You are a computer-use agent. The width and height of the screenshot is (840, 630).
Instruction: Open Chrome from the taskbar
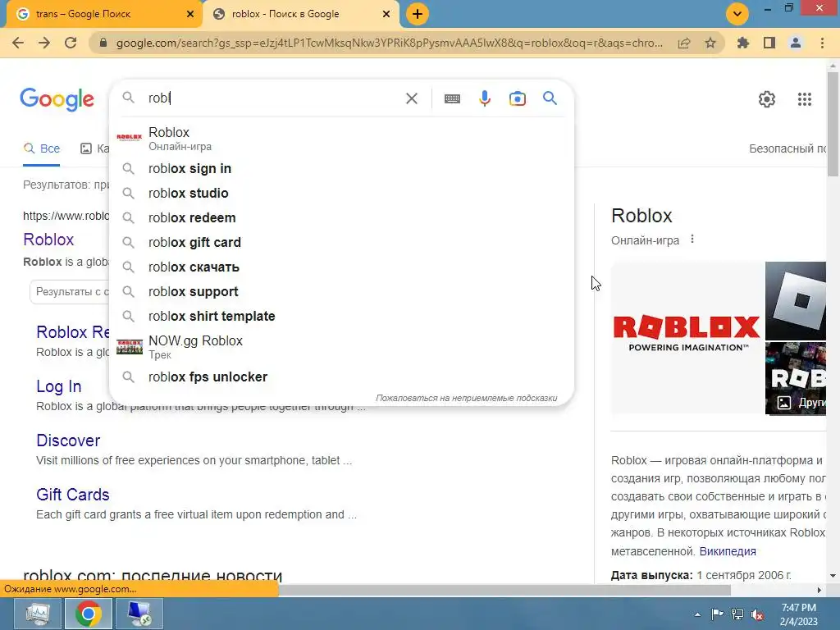(x=89, y=614)
